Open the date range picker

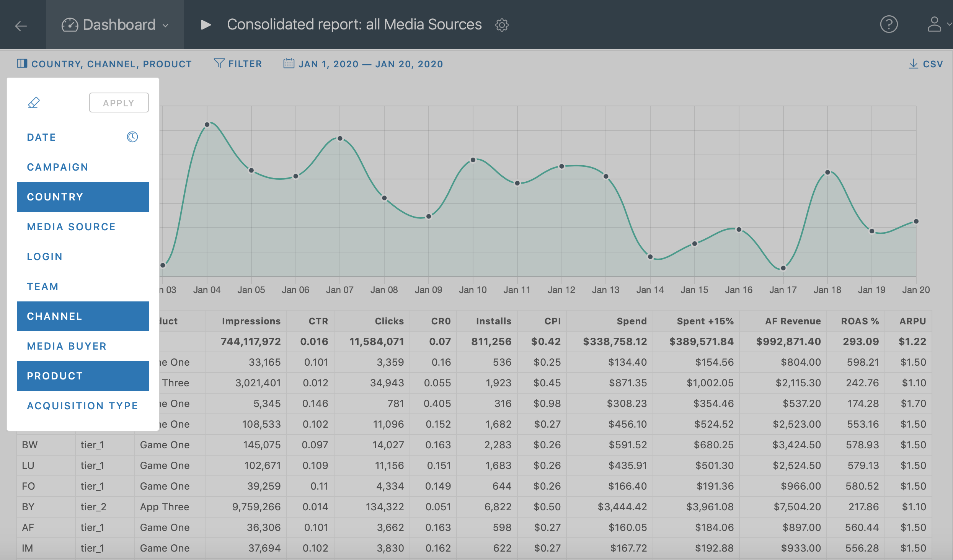363,64
